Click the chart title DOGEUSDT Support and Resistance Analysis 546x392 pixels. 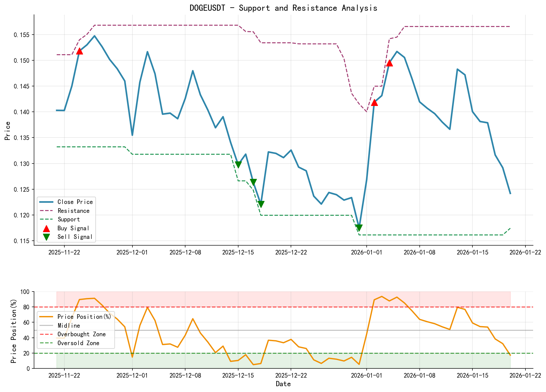coord(284,8)
